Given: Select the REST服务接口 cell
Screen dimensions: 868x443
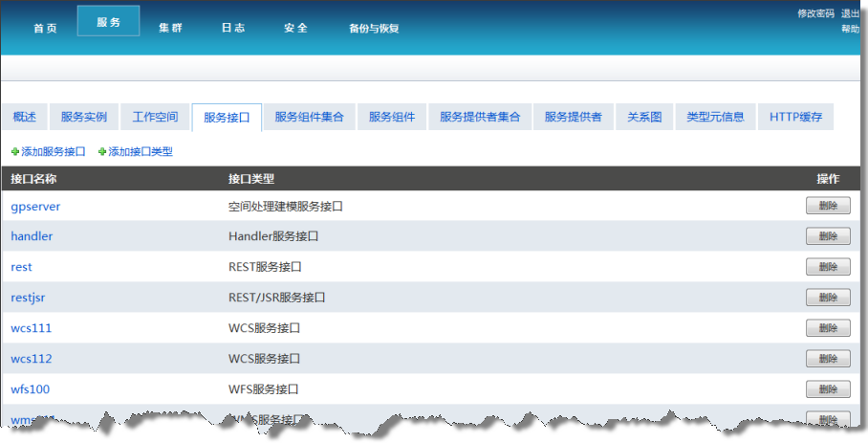Looking at the screenshot, I should click(x=265, y=267).
